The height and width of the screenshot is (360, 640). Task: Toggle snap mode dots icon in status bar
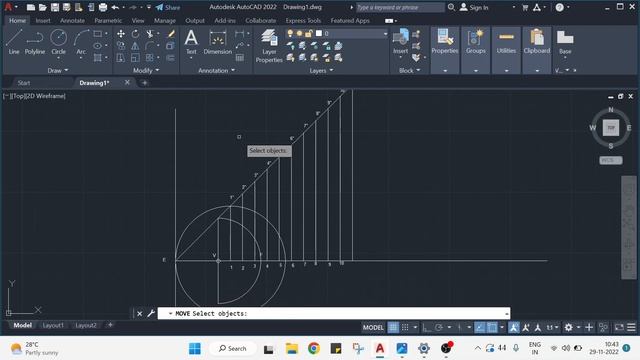[405, 327]
